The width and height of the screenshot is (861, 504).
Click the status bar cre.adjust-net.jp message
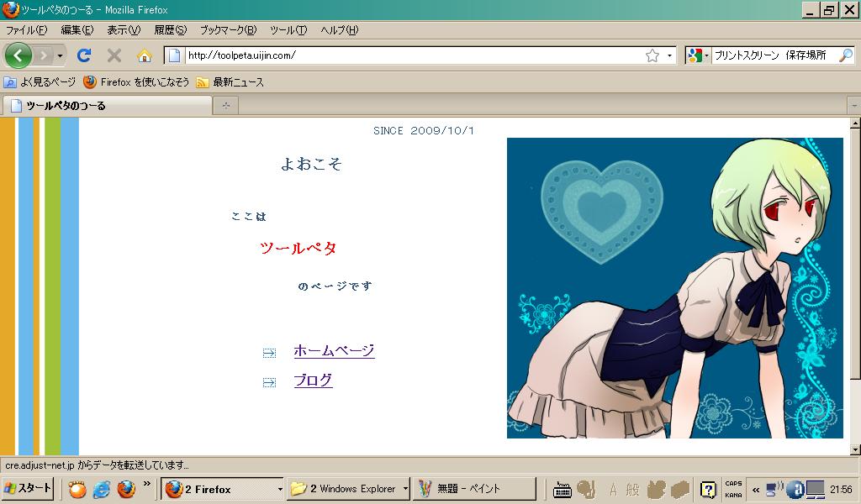pyautogui.click(x=98, y=465)
